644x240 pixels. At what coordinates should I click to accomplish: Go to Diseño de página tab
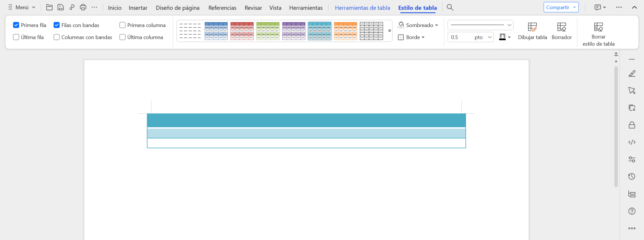(x=178, y=8)
